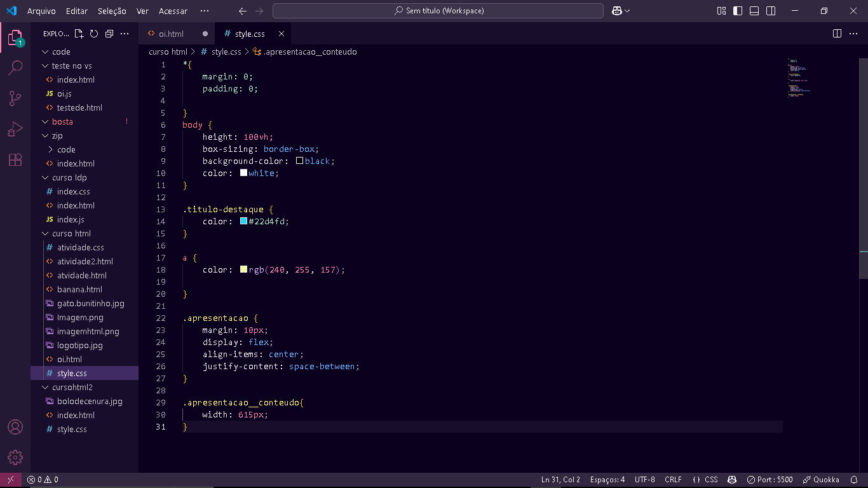Open editor more actions ellipsis
868x488 pixels.
(854, 34)
